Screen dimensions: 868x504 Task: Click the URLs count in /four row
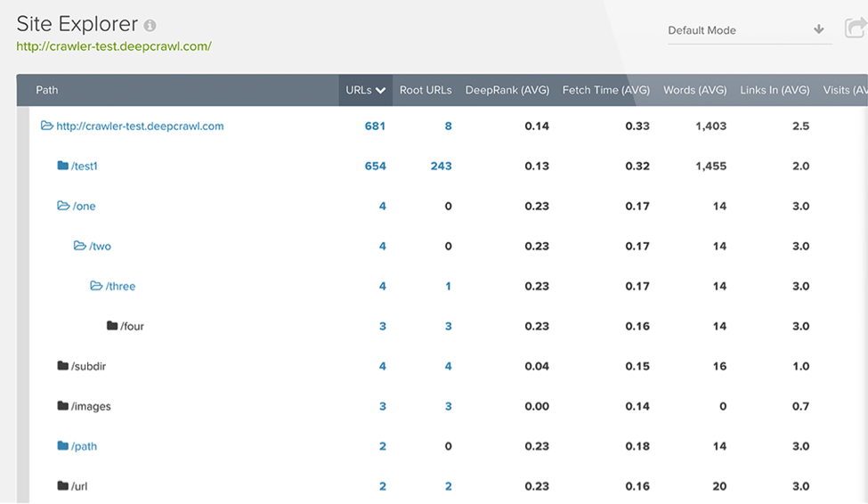[x=383, y=326]
